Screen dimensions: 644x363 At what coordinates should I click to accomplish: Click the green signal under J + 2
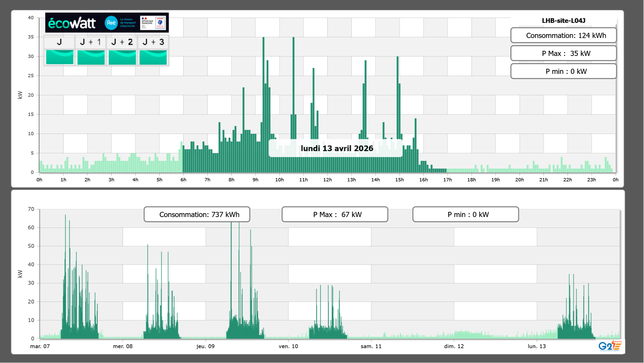122,57
